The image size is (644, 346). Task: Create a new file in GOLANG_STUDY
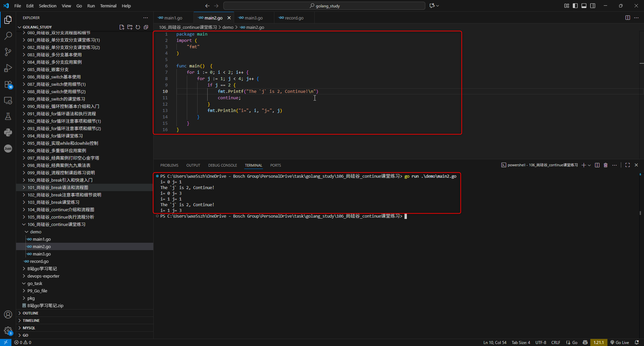(x=122, y=27)
